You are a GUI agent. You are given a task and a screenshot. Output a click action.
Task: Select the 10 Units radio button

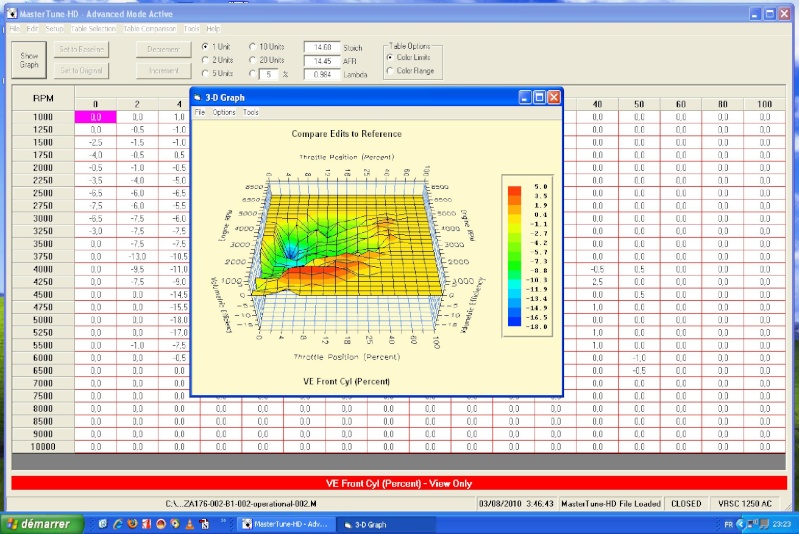pos(252,46)
